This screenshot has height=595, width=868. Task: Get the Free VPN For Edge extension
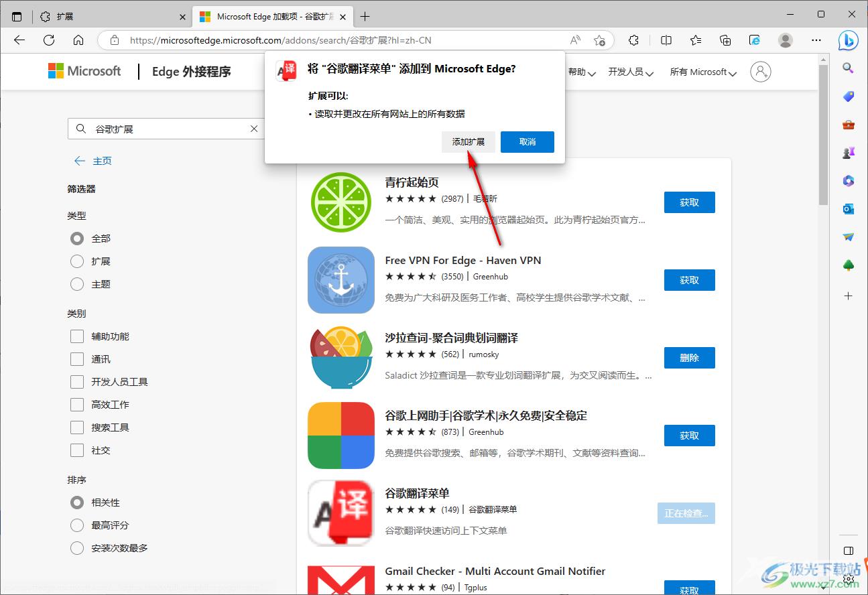pos(690,280)
